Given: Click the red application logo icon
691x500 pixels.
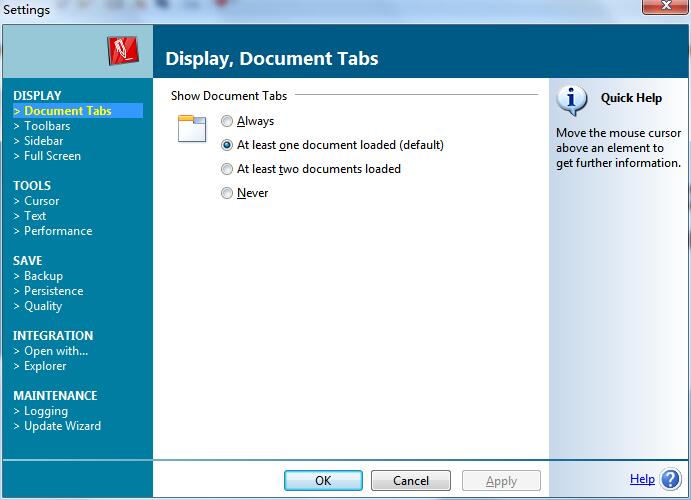Looking at the screenshot, I should tap(122, 51).
